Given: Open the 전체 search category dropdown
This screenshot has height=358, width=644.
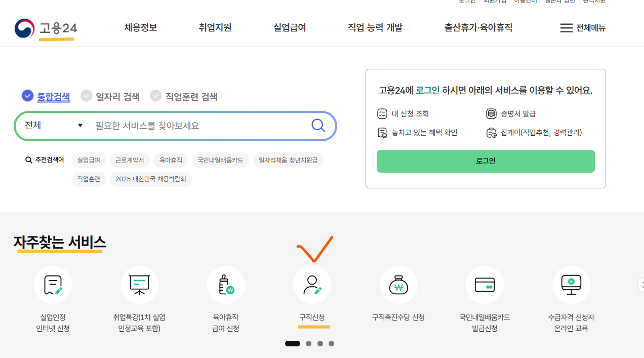Looking at the screenshot, I should tap(52, 126).
